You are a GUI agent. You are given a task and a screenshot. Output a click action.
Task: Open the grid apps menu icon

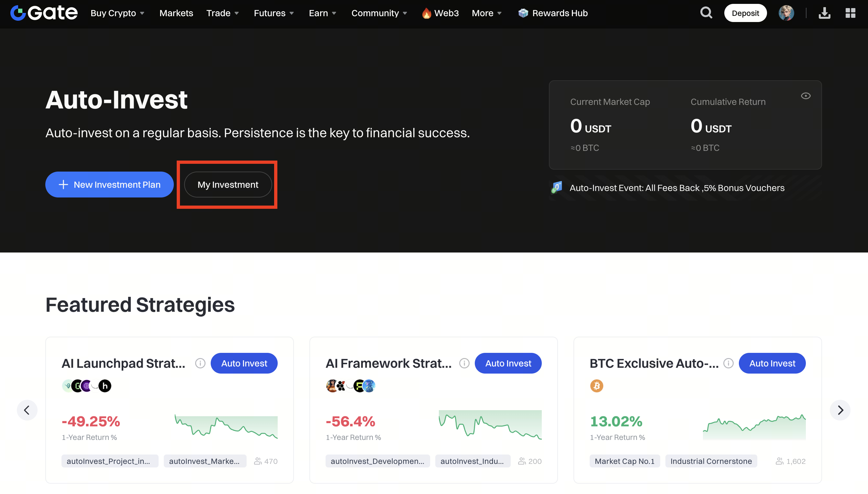point(851,13)
